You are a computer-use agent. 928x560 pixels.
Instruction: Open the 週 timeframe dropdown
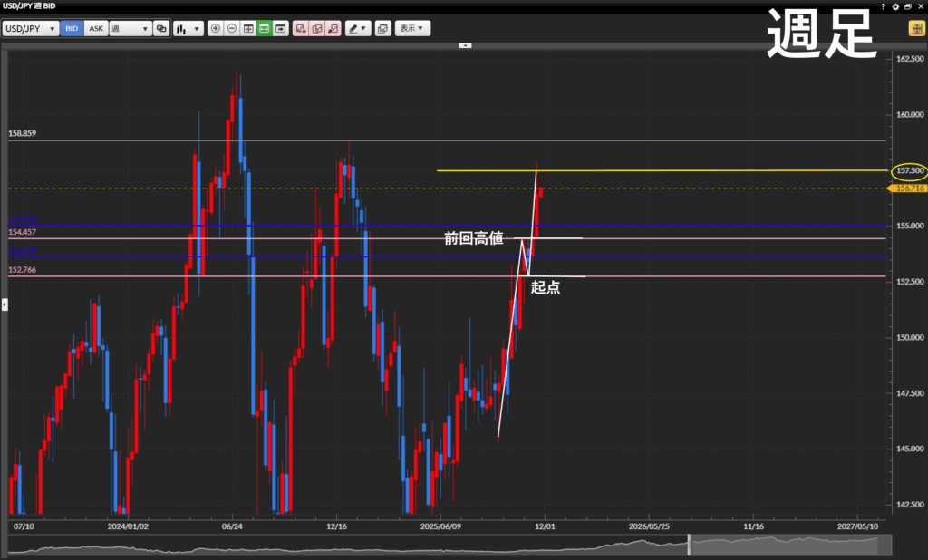(x=130, y=28)
